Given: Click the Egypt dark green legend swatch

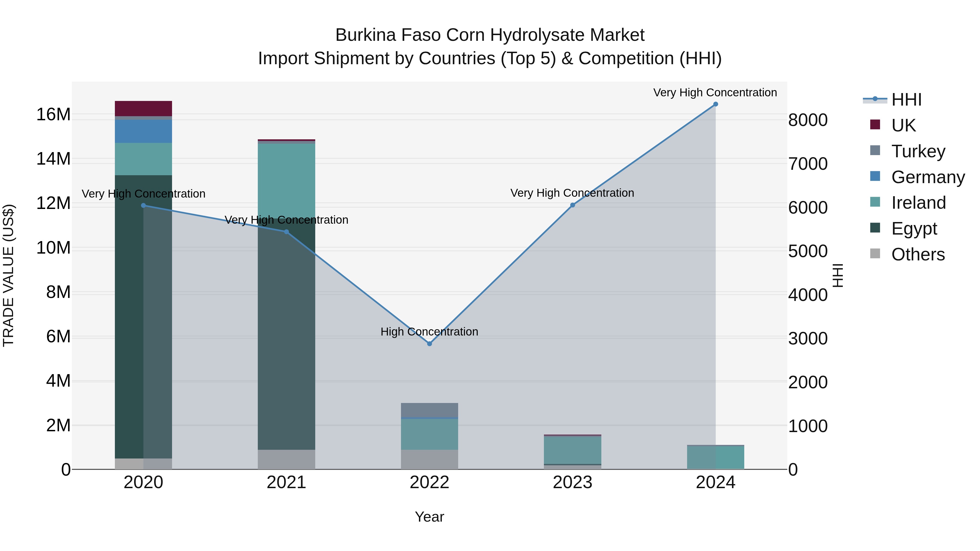Looking at the screenshot, I should (x=875, y=228).
